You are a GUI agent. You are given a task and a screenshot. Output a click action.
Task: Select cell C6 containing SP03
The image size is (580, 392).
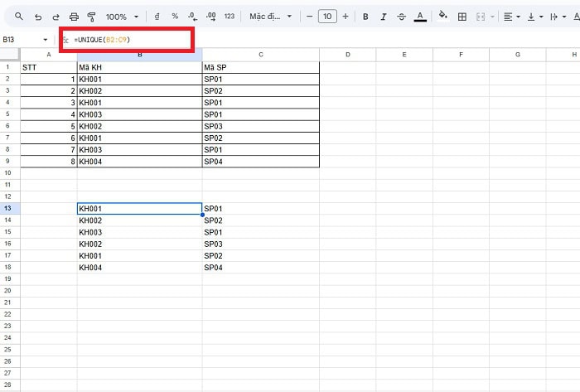point(261,127)
